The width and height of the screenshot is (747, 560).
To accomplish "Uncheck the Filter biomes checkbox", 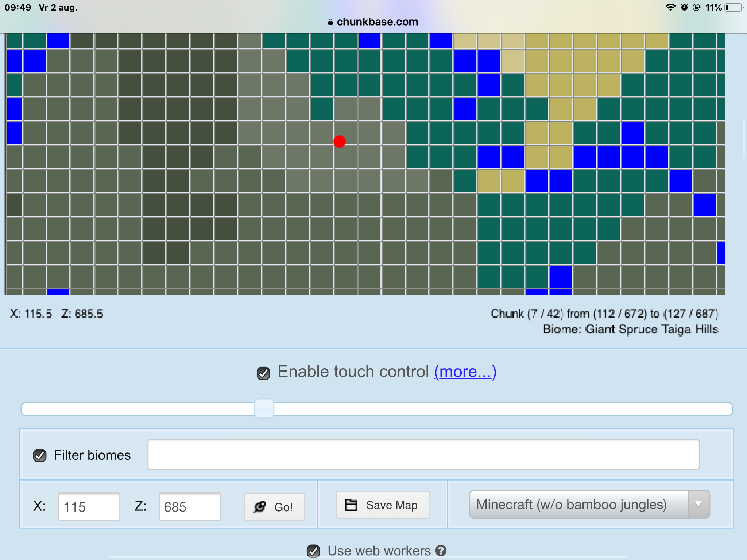I will click(x=40, y=455).
